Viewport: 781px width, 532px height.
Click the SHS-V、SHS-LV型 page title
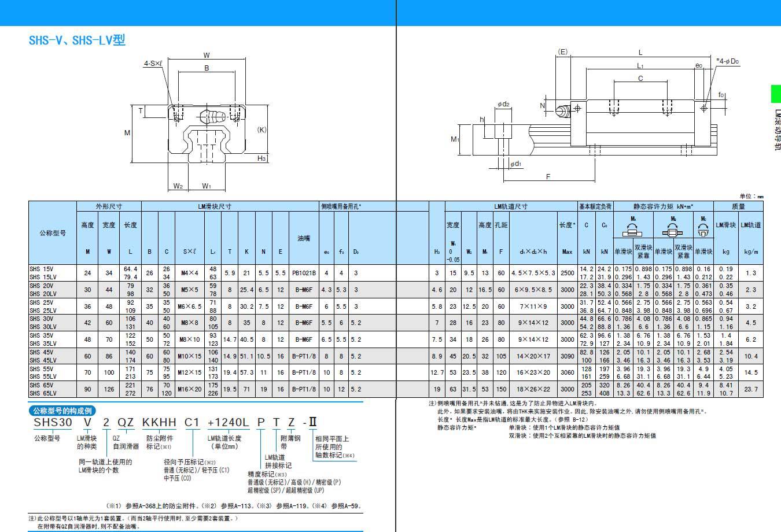coord(79,40)
